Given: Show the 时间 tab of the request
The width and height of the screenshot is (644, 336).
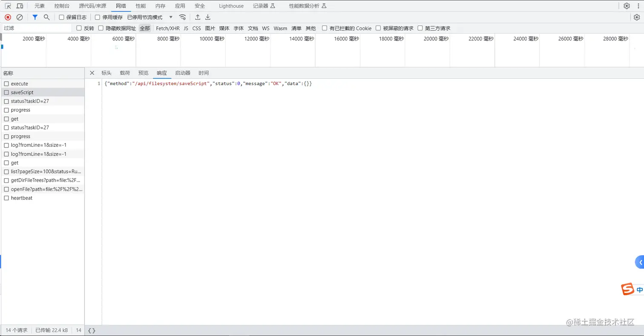Looking at the screenshot, I should (x=204, y=73).
